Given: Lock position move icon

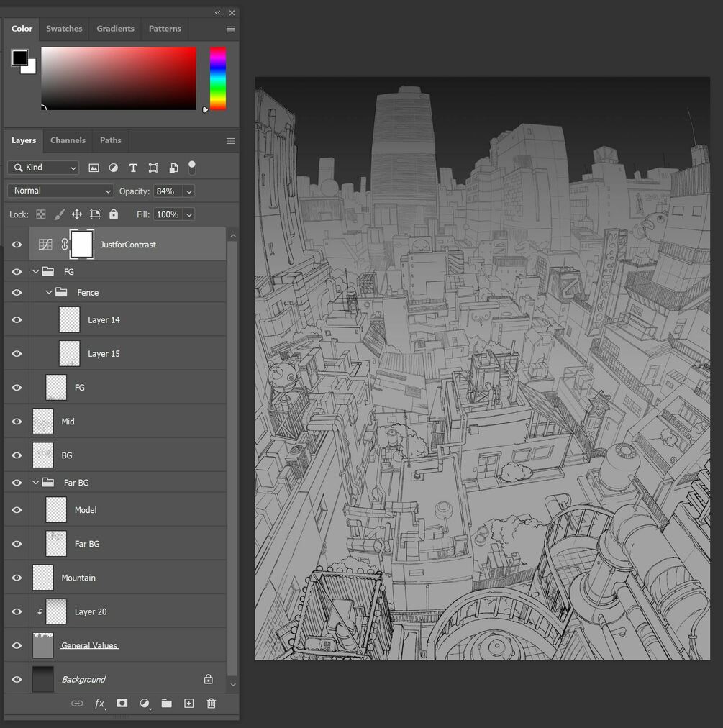Looking at the screenshot, I should (77, 214).
